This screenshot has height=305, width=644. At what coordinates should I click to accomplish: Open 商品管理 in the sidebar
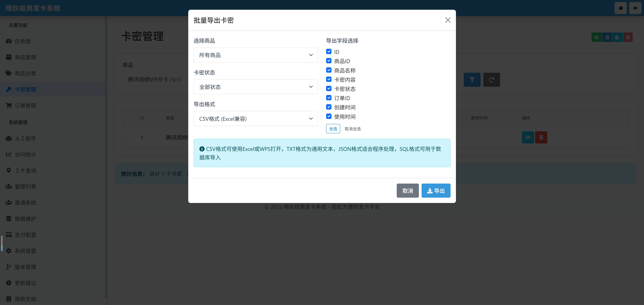(x=53, y=57)
